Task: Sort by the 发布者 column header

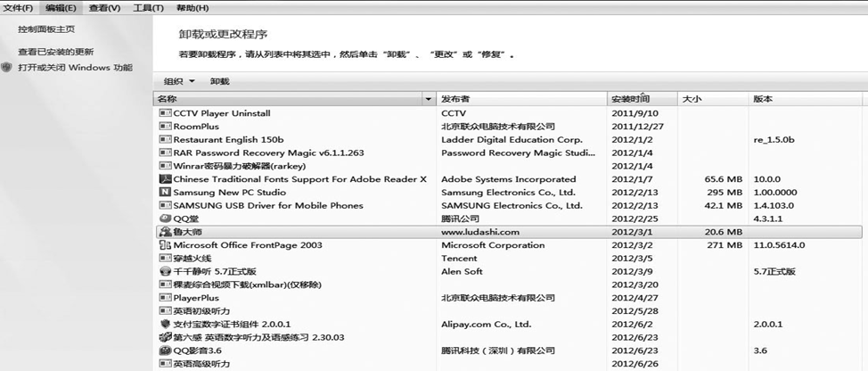Action: click(x=521, y=99)
